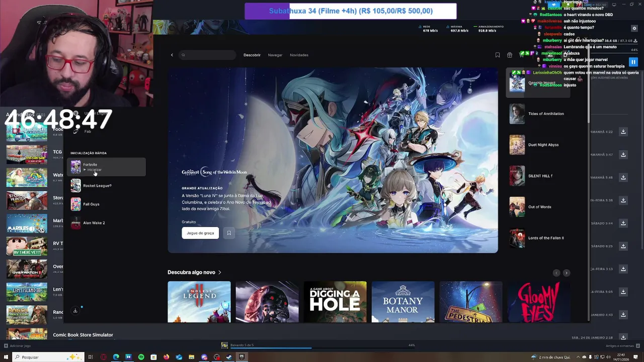Click the Windows Pesquisar search box
The image size is (644, 362).
coord(47,357)
